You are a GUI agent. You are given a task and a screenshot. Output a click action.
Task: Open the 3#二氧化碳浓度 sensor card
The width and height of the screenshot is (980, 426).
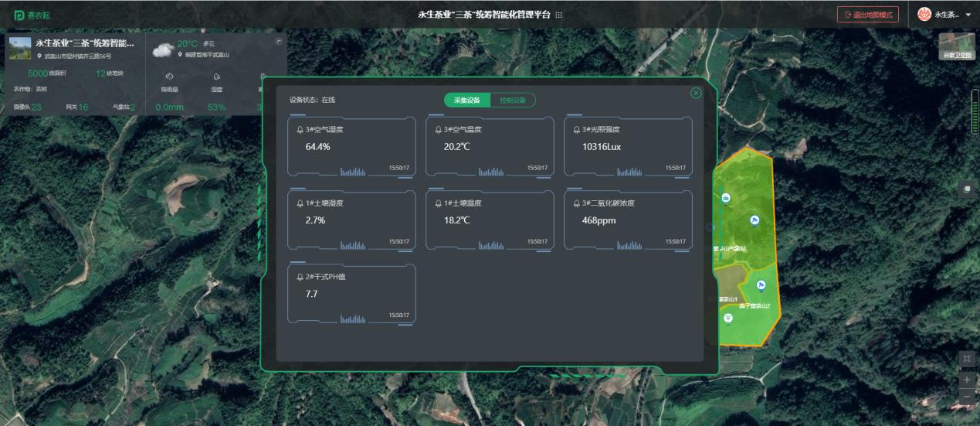pos(628,220)
